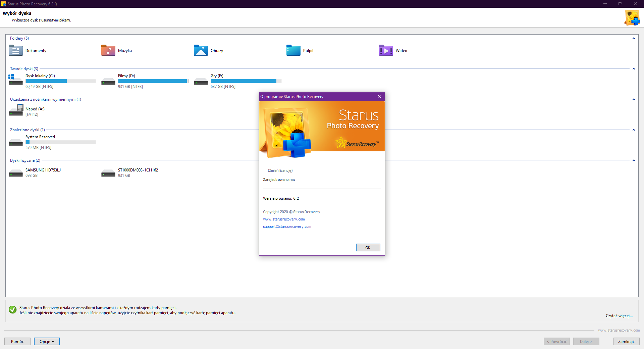Click the 'SAMSUNG HD753LJ' disk name
Screen dimensions: 644x349
click(x=43, y=170)
